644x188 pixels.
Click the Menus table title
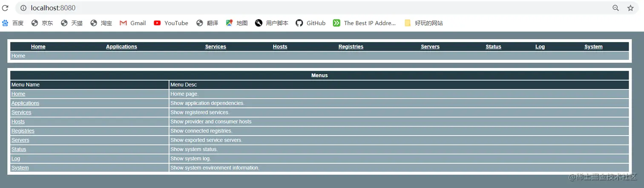(319, 75)
